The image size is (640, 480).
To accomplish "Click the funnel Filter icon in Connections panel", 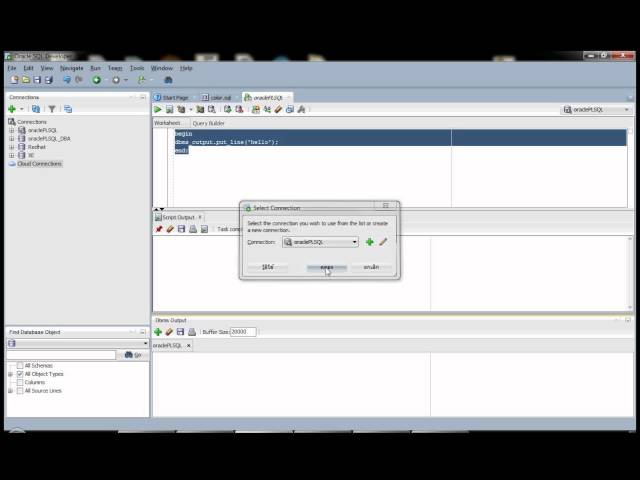I will coord(52,109).
